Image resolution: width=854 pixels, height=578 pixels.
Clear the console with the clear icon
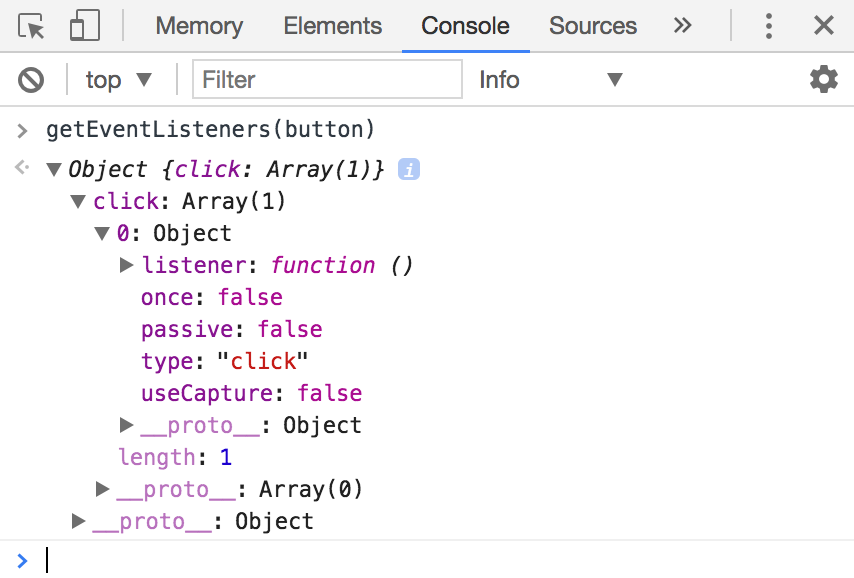tap(31, 79)
